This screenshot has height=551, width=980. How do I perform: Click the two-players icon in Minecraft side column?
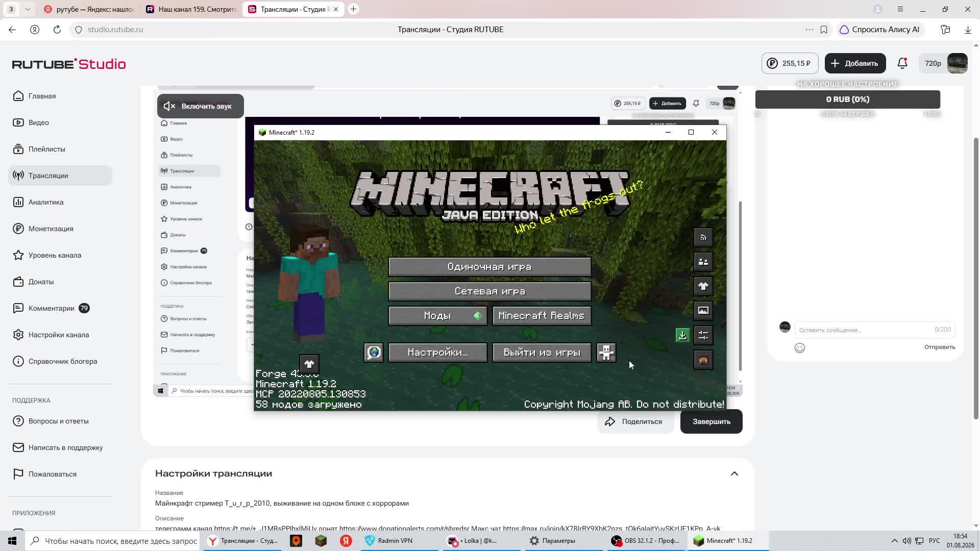tap(703, 262)
